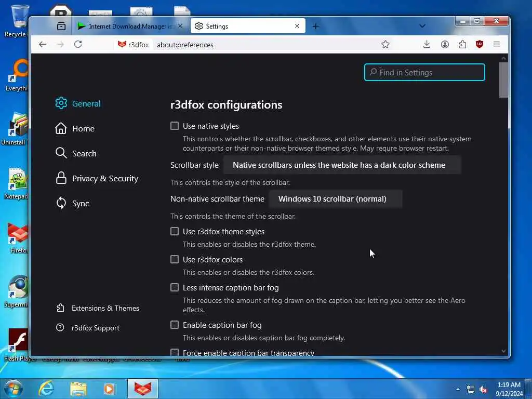Click the r3dfox taskbar button
Viewport: 532px width, 399px height.
(x=143, y=389)
